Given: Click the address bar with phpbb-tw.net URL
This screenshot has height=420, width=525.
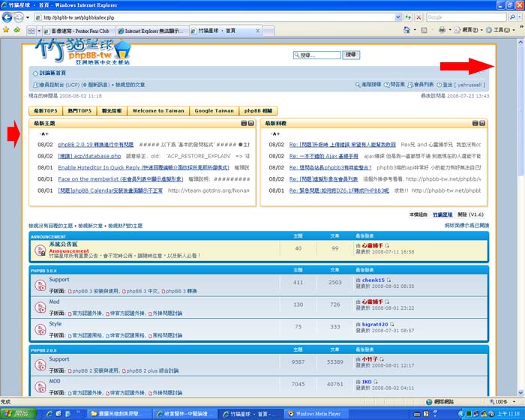Looking at the screenshot, I should [x=214, y=17].
